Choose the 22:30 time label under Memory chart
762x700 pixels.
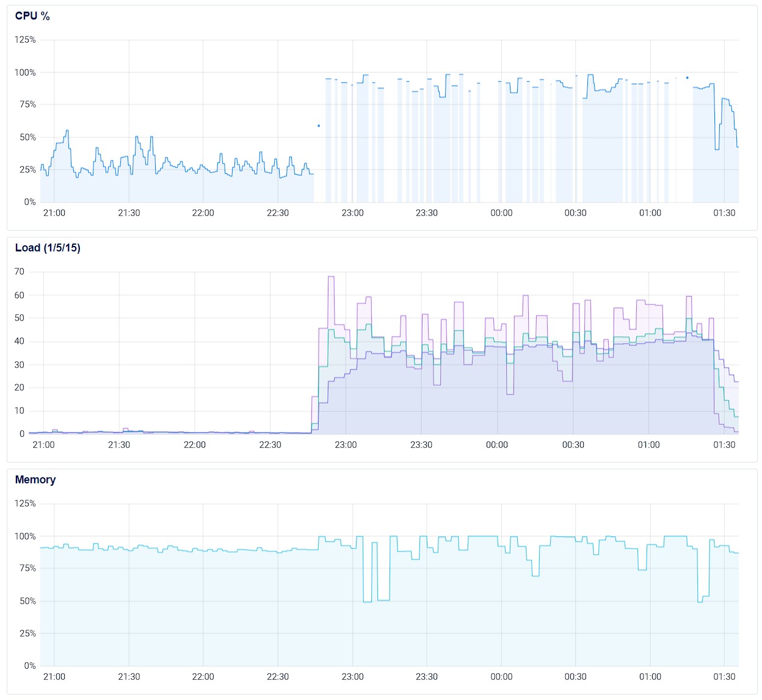pyautogui.click(x=278, y=677)
